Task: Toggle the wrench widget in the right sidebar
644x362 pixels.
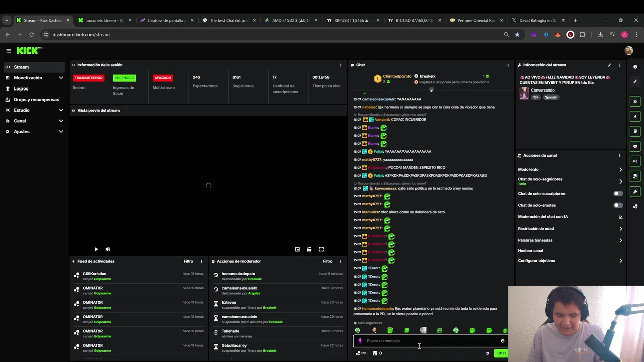Action: (x=635, y=191)
